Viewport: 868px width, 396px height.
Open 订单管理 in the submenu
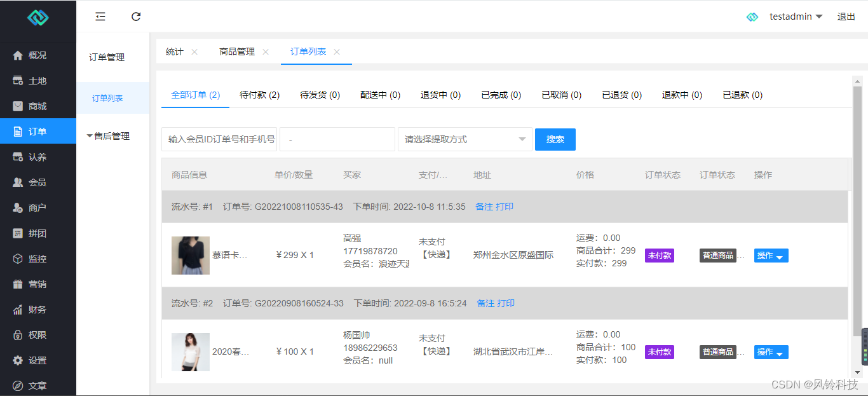click(107, 57)
